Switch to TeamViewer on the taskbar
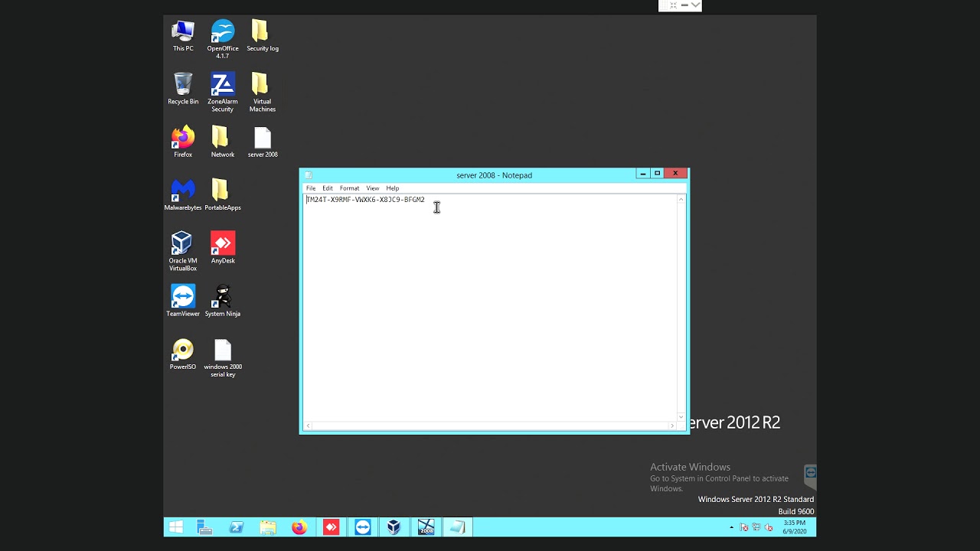980x551 pixels. [x=362, y=527]
